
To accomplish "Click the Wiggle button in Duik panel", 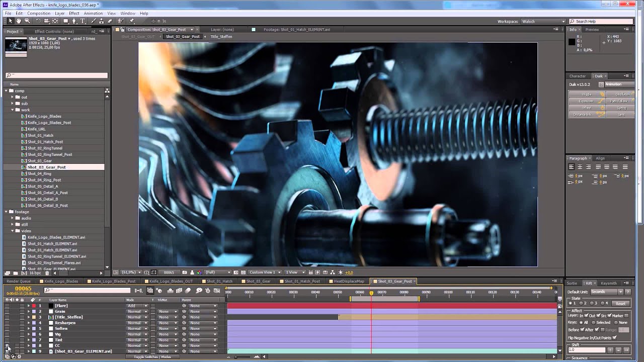I will pos(587,94).
